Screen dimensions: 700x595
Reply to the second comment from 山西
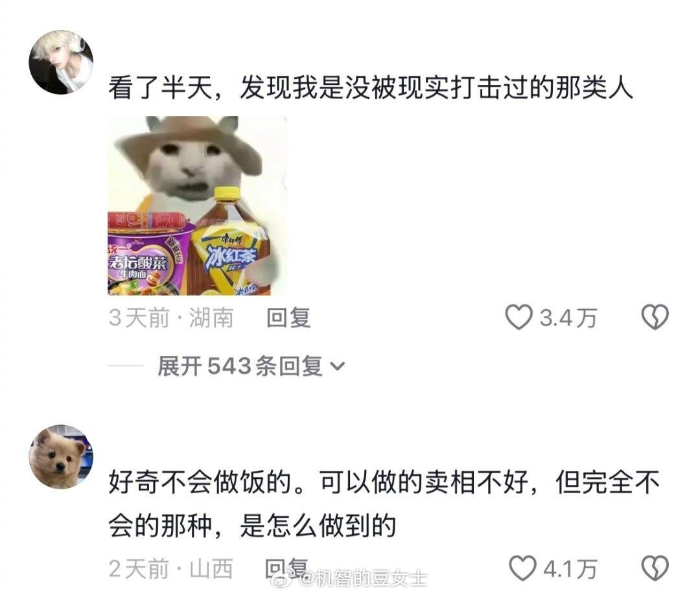(x=286, y=568)
